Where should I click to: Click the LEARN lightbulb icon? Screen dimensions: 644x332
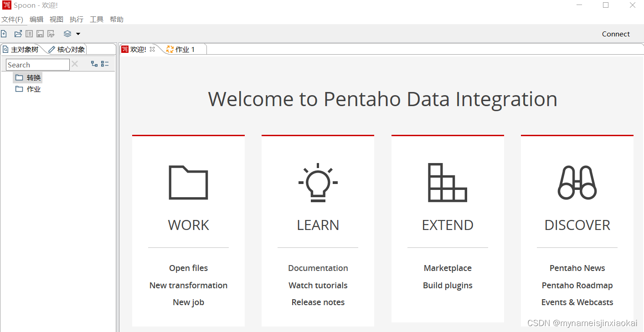pyautogui.click(x=318, y=182)
